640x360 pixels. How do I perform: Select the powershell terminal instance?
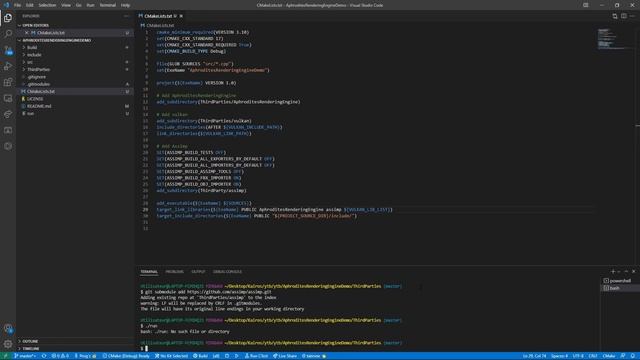(620, 281)
